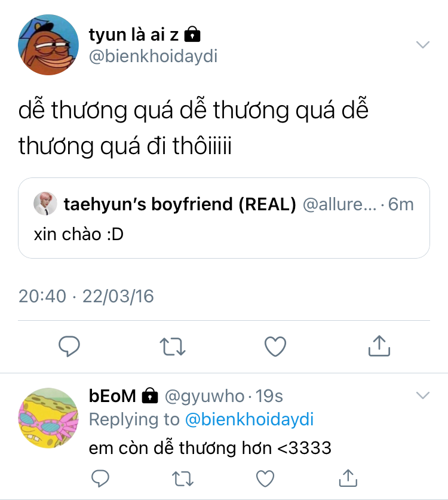Open the 'tyun là ai z' display name
448x500 pixels.
[133, 34]
